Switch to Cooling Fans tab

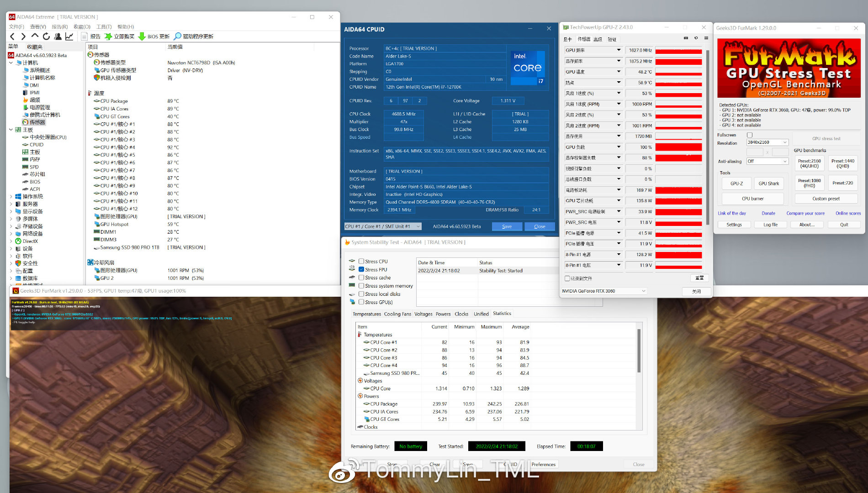[x=397, y=314]
